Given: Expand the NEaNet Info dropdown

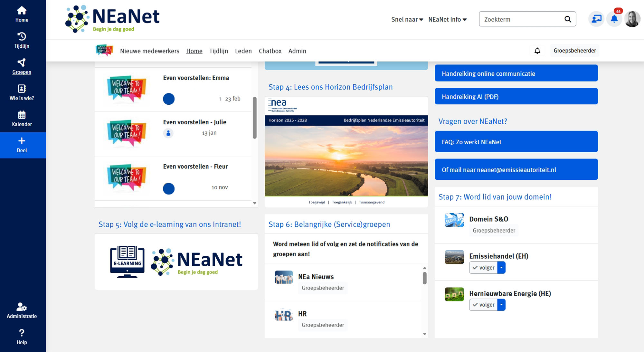Looking at the screenshot, I should click(x=448, y=19).
